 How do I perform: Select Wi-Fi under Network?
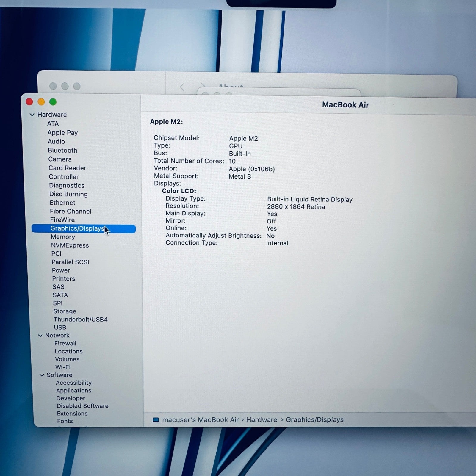coord(63,367)
